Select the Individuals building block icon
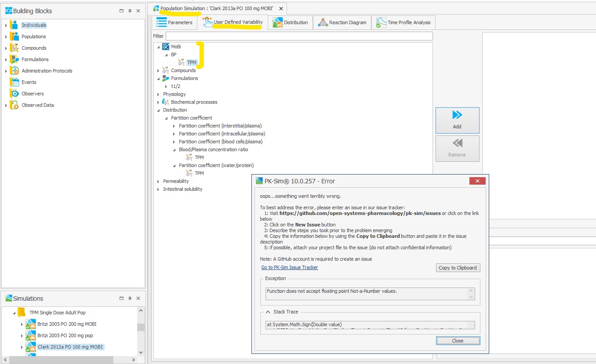Screen dimensions: 596x364 [13, 25]
